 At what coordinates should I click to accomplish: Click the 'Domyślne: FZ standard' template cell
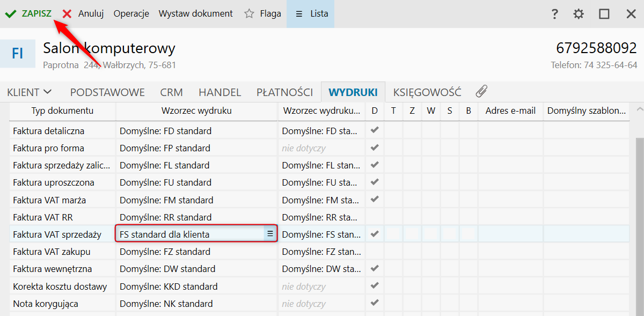pos(197,251)
